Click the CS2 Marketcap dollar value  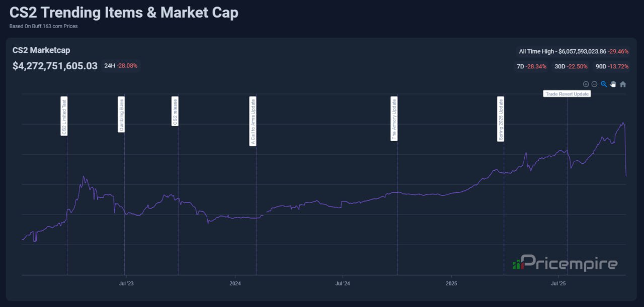55,66
